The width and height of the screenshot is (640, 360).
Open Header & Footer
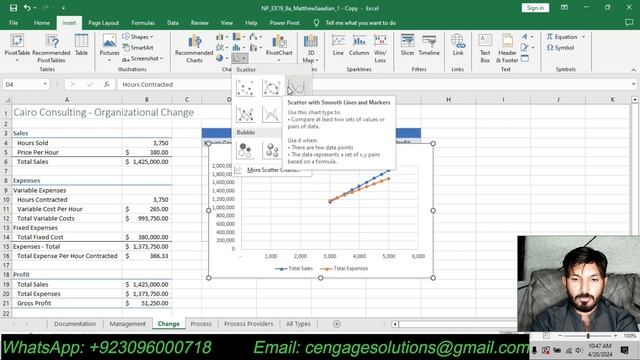(x=507, y=48)
